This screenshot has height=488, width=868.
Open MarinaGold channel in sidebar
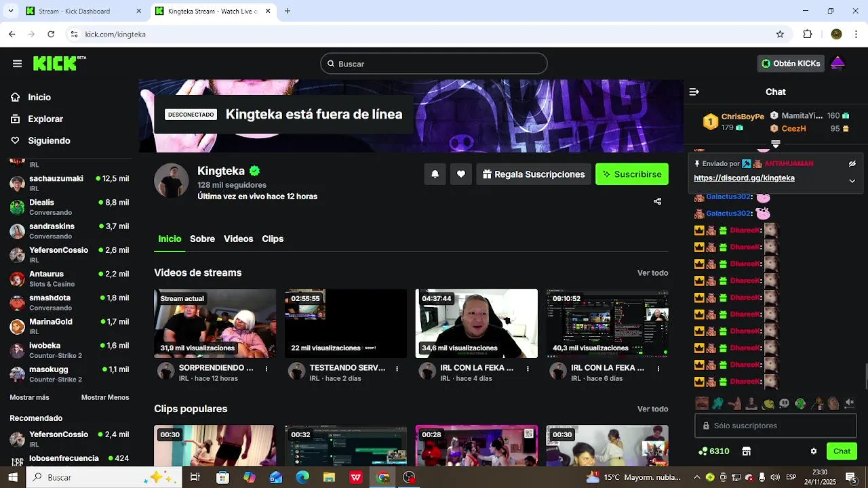[x=69, y=326]
